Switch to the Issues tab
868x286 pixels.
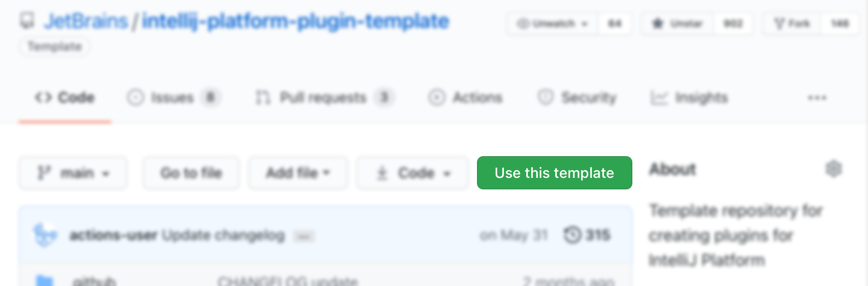tap(172, 98)
